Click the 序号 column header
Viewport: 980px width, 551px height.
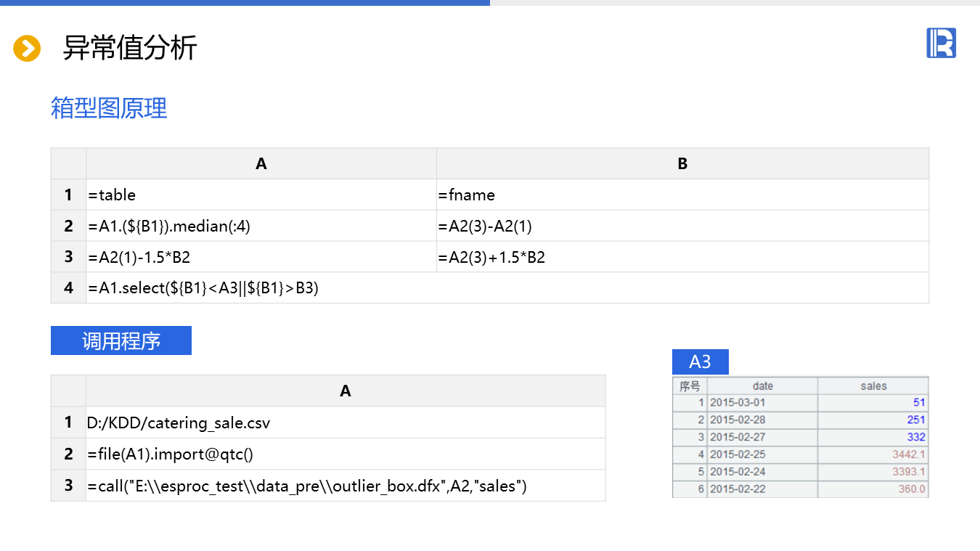690,386
